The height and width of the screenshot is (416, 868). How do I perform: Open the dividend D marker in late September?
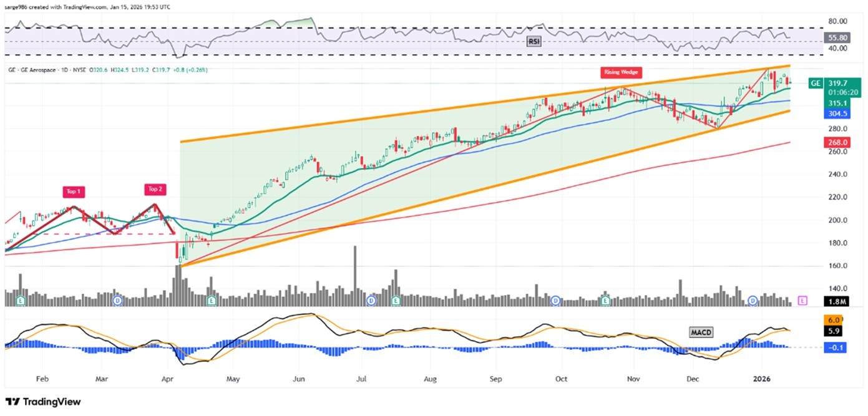click(556, 301)
